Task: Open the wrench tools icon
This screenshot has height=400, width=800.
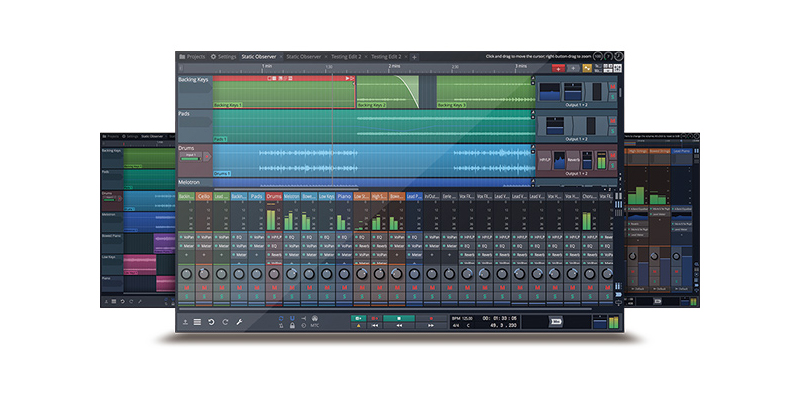Action: pos(240,322)
